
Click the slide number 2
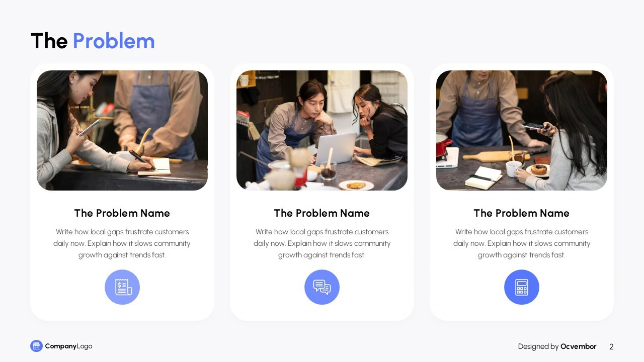[x=611, y=346]
